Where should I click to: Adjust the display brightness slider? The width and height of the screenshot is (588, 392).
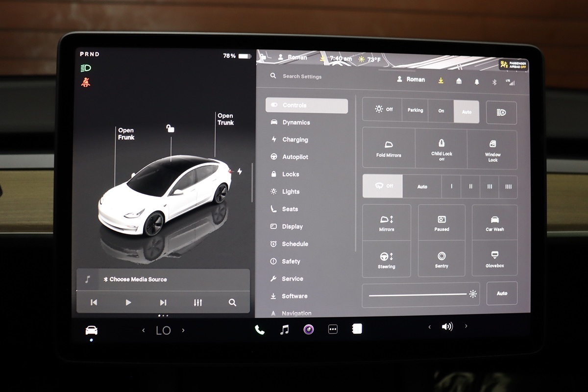click(421, 295)
